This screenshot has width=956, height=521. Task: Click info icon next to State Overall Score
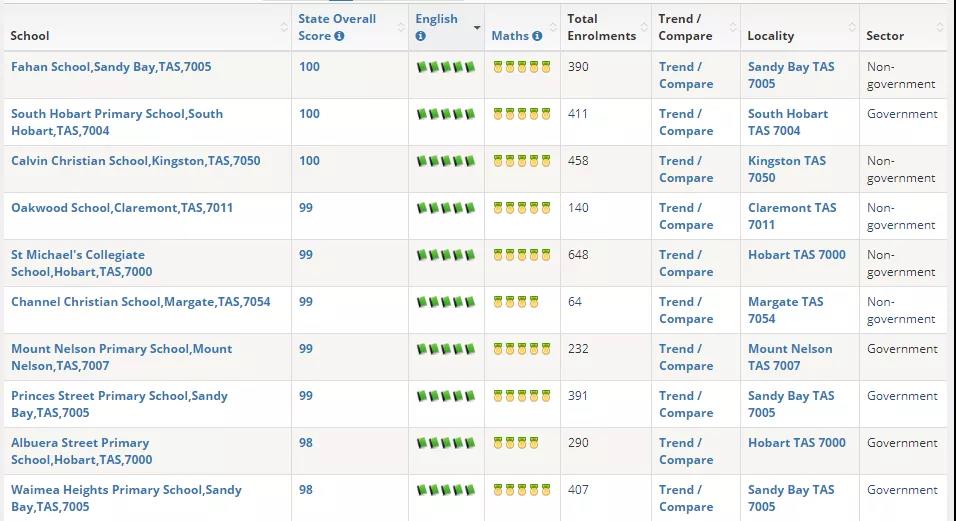[x=340, y=36]
